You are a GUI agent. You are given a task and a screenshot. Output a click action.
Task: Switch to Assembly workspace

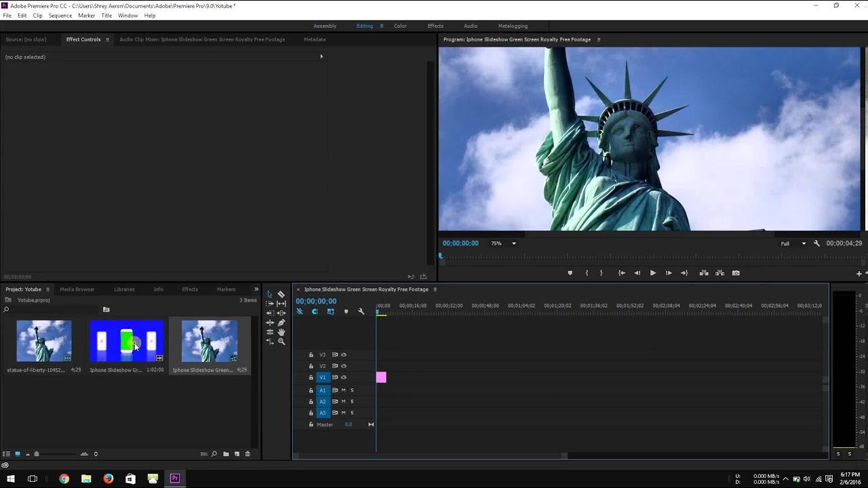(325, 26)
